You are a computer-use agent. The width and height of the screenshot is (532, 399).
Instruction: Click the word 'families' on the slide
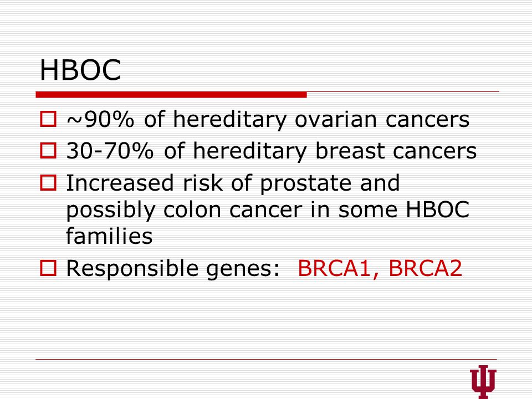(109, 236)
